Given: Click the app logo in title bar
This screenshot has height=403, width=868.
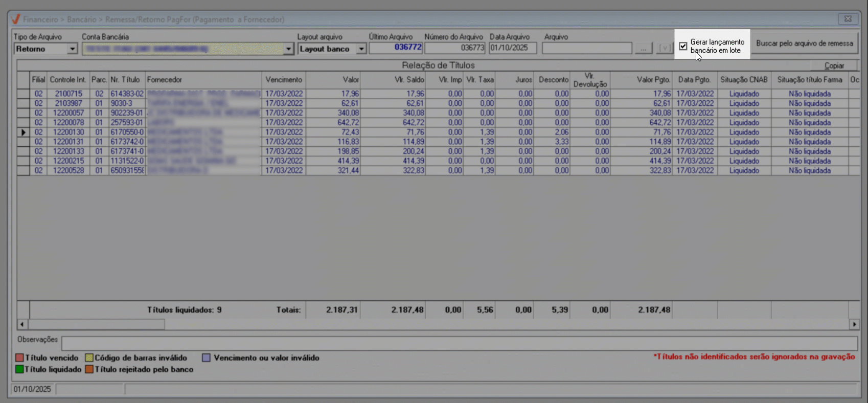Looking at the screenshot, I should (x=15, y=19).
